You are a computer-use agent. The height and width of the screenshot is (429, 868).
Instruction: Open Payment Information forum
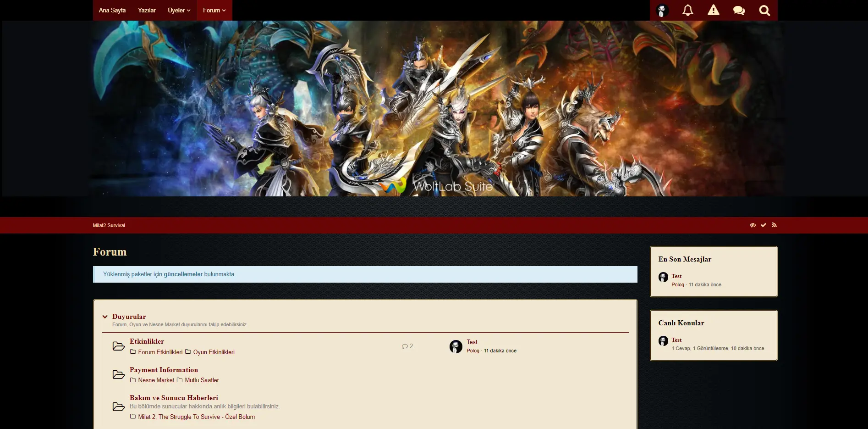(164, 370)
